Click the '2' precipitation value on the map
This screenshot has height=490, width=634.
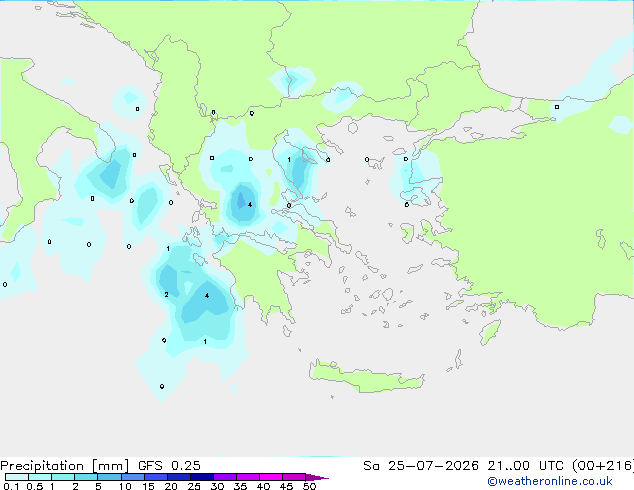166,295
